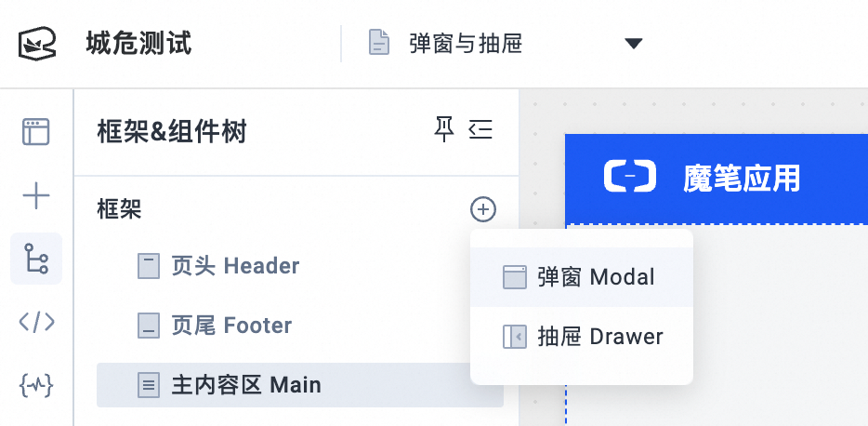The width and height of the screenshot is (868, 426).
Task: Open the variables curly-brace icon in the sidebar
Action: (x=36, y=385)
